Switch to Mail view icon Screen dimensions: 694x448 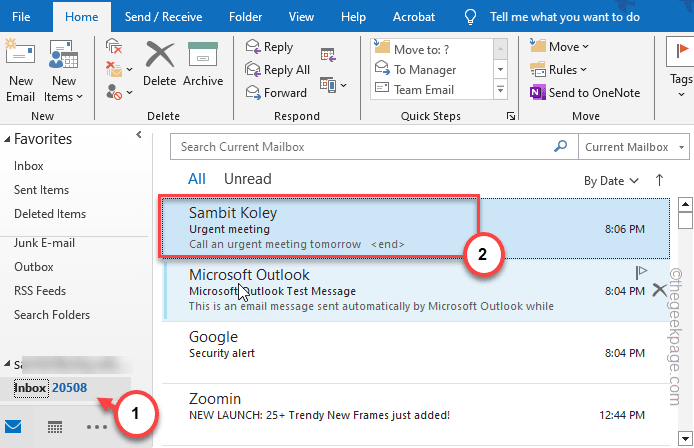click(13, 427)
